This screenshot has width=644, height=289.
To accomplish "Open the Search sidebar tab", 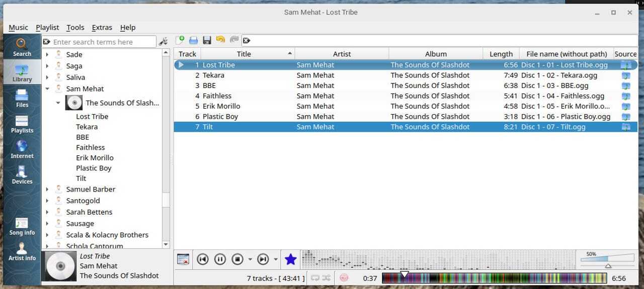I will point(22,47).
